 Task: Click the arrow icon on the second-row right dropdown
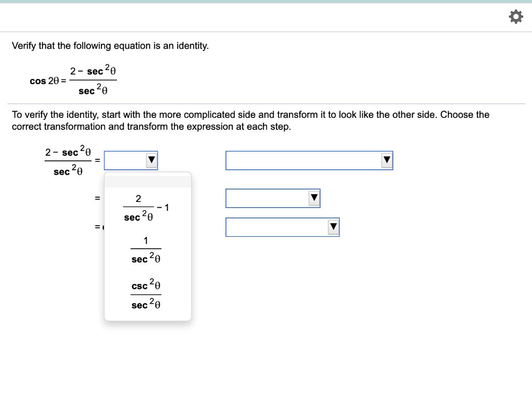[314, 198]
